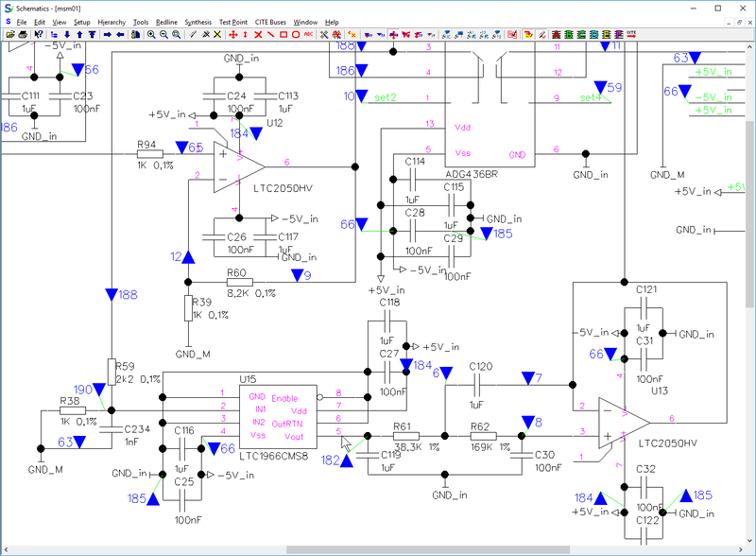Click the Print icon in toolbar
Image resolution: width=756 pixels, height=556 pixels.
23,34
